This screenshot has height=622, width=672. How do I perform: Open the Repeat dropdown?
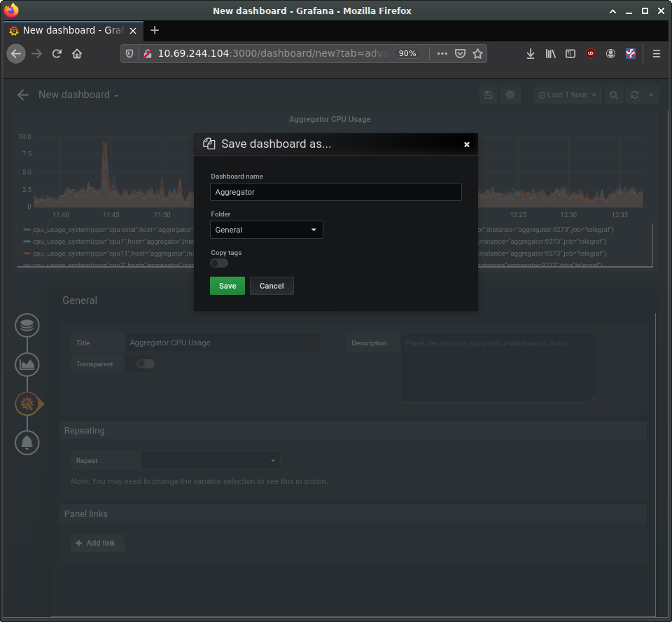coord(210,460)
